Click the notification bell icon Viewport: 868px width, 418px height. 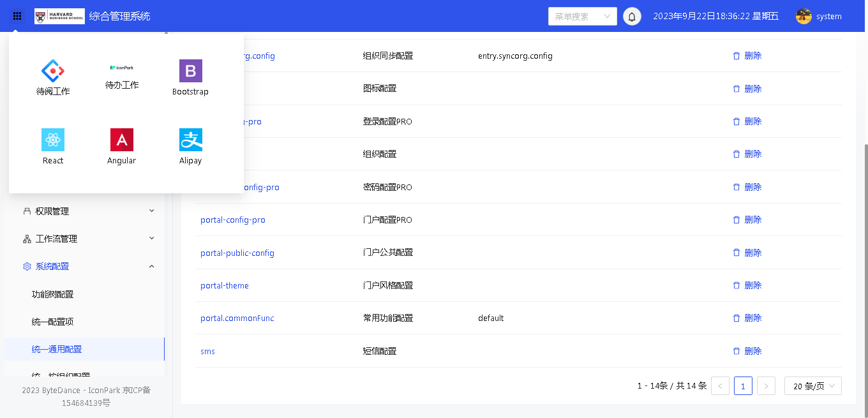click(632, 17)
